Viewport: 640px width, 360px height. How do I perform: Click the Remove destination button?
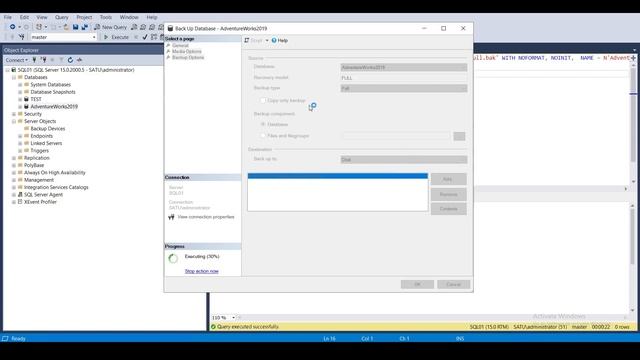pos(448,194)
